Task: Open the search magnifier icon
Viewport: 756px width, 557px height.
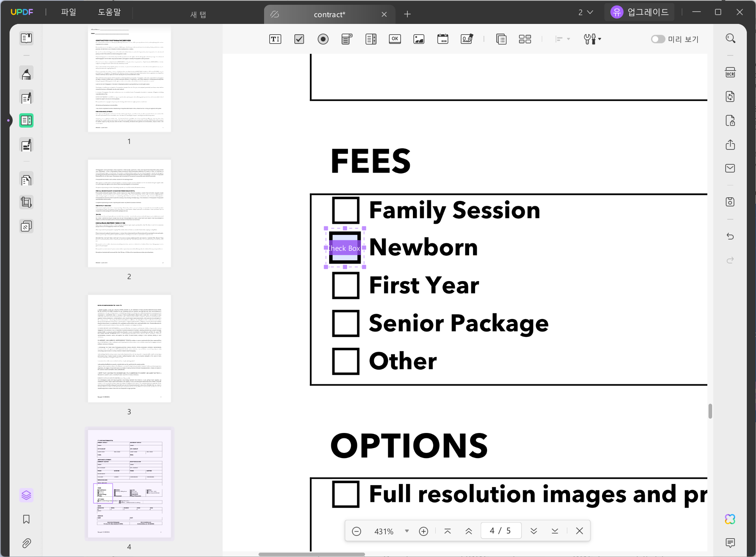Action: point(730,38)
